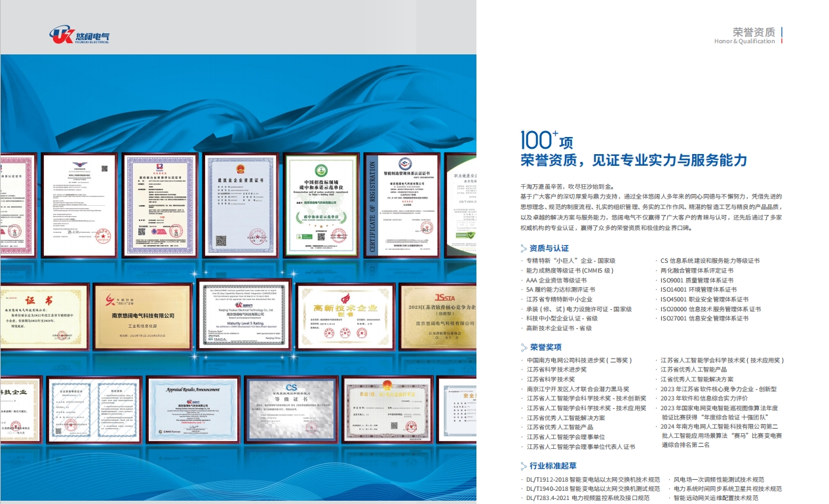Select the 资质与认证 section heading

coord(549,248)
